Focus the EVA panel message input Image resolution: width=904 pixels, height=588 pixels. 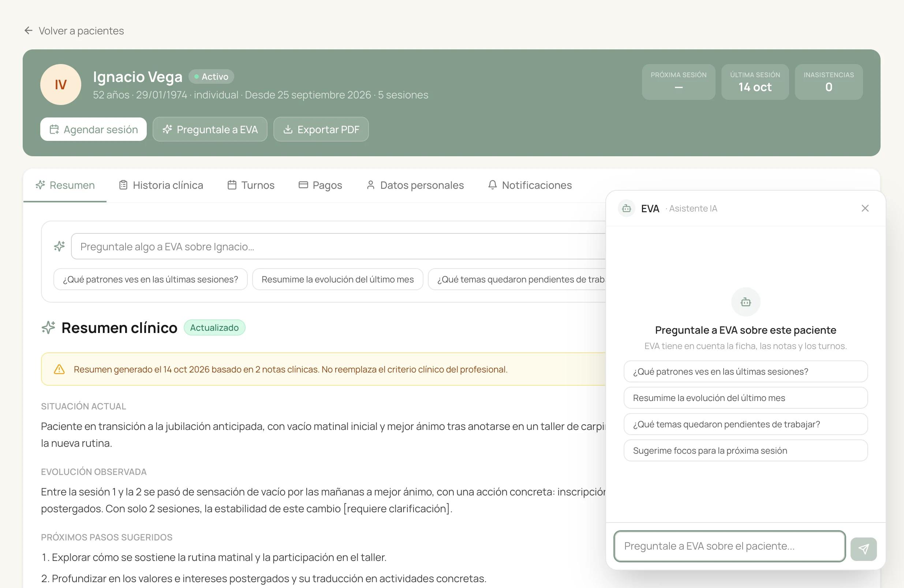730,546
